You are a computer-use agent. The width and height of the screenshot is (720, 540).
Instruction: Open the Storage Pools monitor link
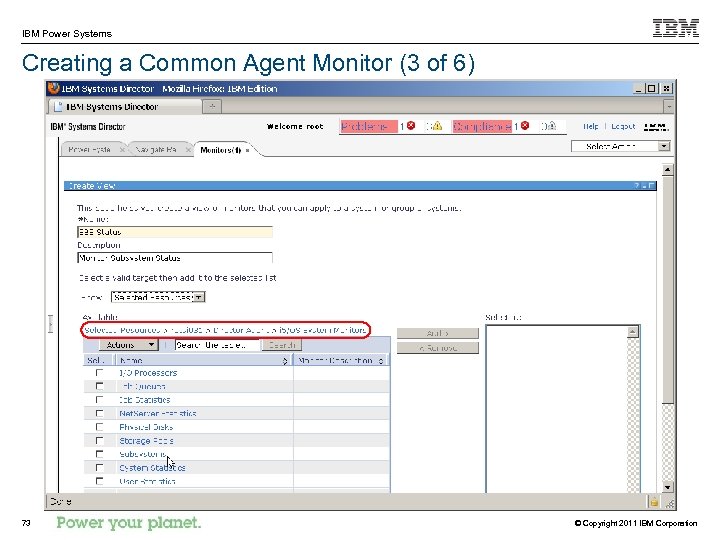[x=146, y=441]
